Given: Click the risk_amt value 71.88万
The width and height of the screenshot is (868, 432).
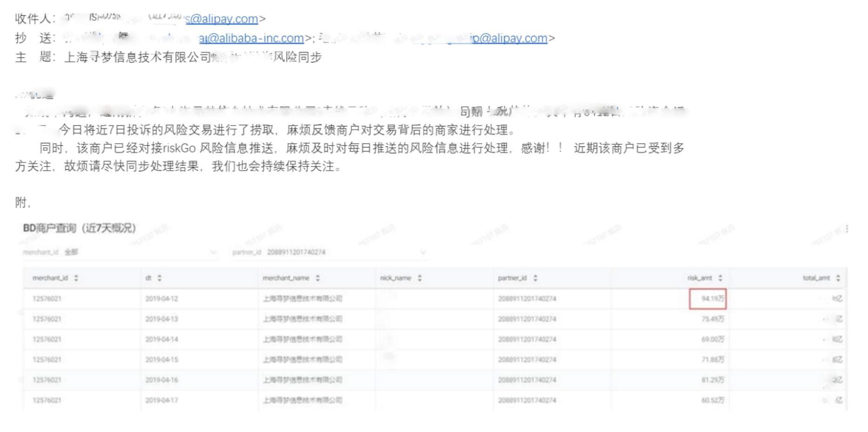Looking at the screenshot, I should click(713, 359).
